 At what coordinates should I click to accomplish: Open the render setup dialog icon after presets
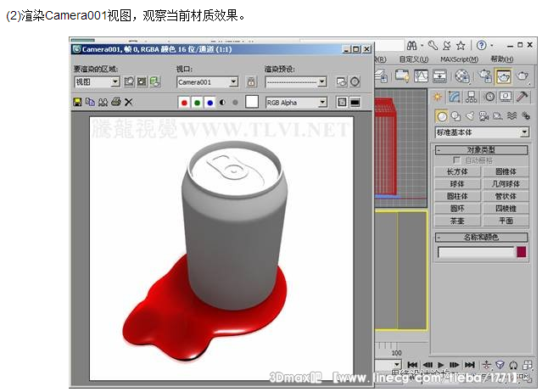342,82
